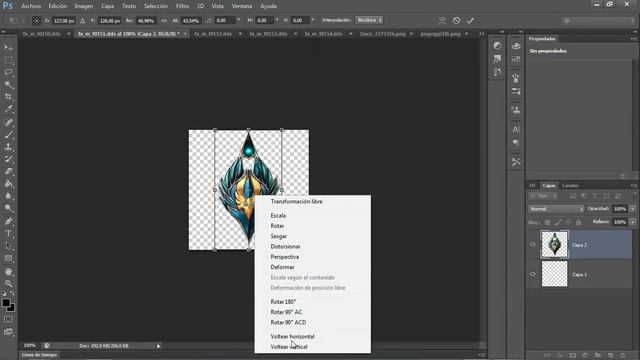This screenshot has height=360, width=640.
Task: Open the Brush presets panel icon
Action: [516, 91]
